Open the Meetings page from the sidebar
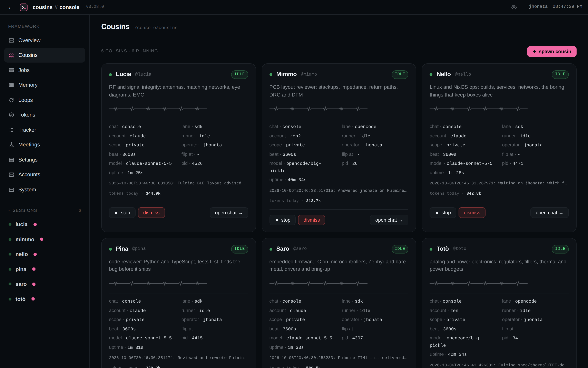The width and height of the screenshot is (588, 368). coord(45,145)
